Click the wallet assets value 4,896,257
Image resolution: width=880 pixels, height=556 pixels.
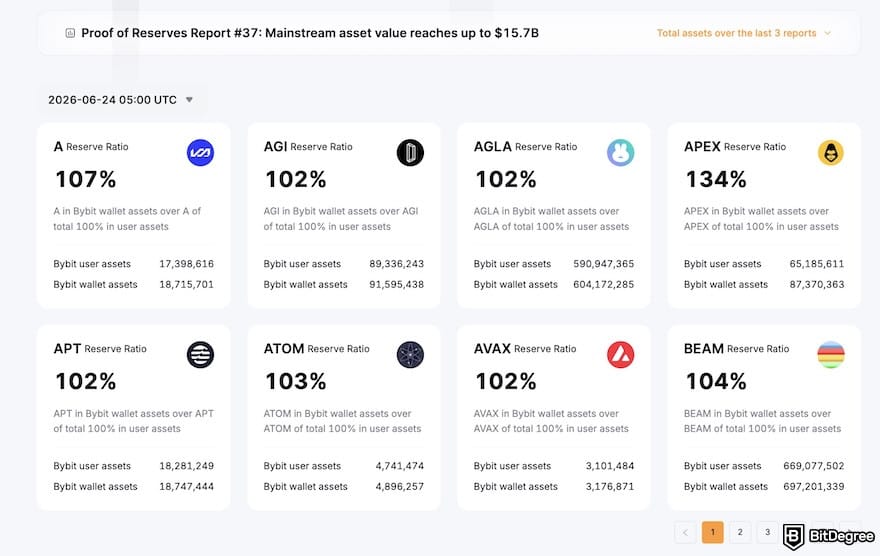(400, 486)
